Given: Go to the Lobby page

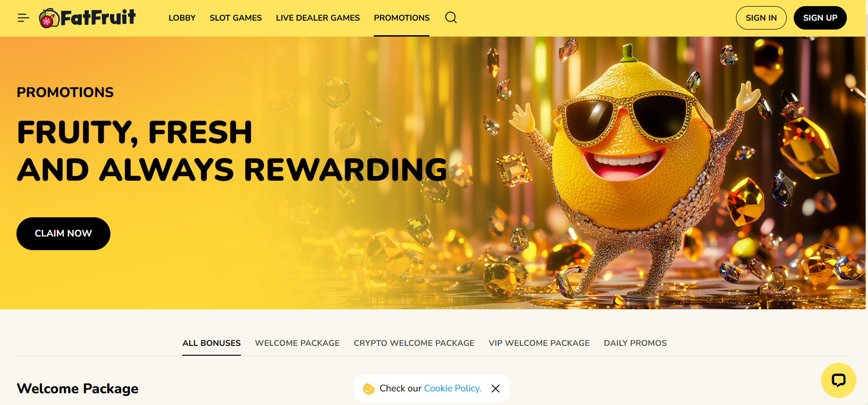Looking at the screenshot, I should (x=182, y=18).
